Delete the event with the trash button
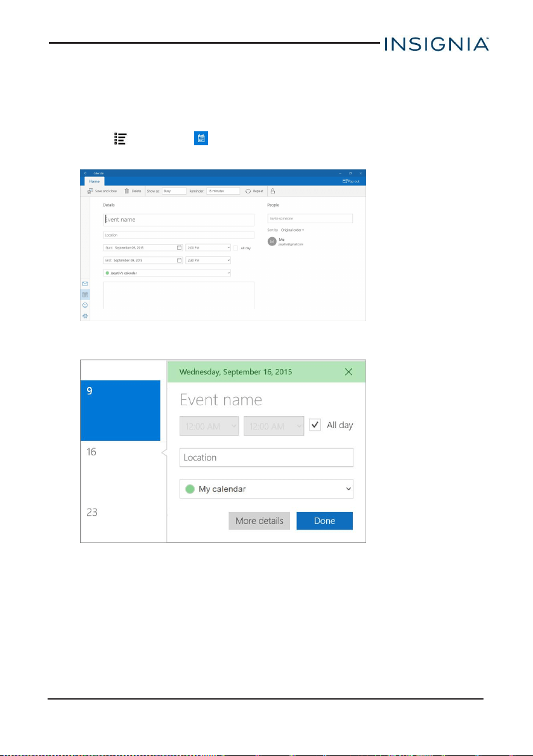The width and height of the screenshot is (533, 756). tap(133, 191)
